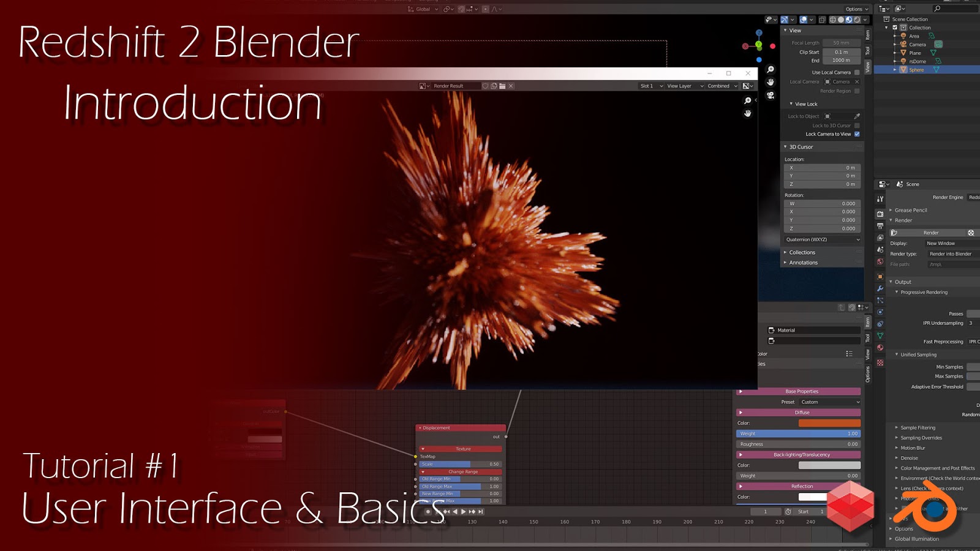Enable Lock to 3D Cursor checkbox

pyautogui.click(x=857, y=126)
